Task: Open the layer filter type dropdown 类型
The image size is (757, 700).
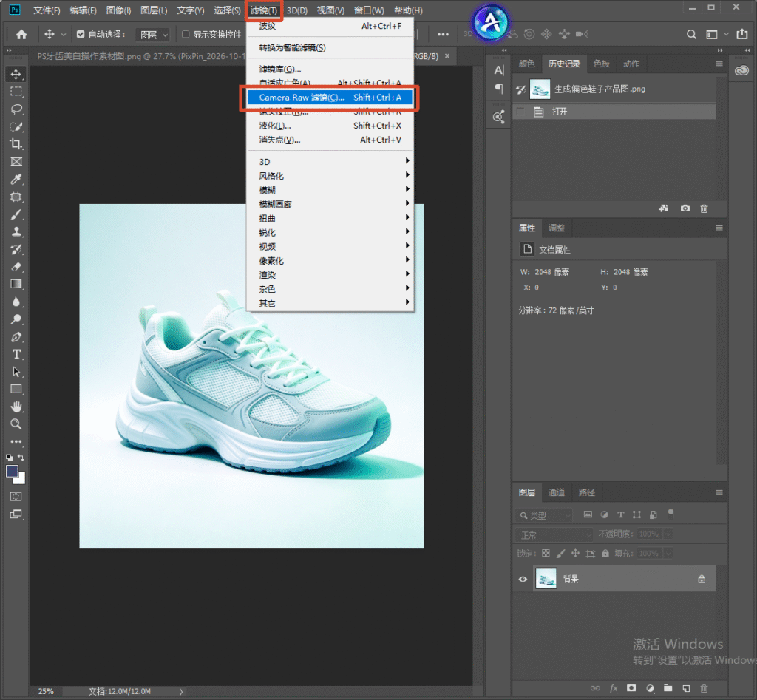Action: tap(543, 515)
